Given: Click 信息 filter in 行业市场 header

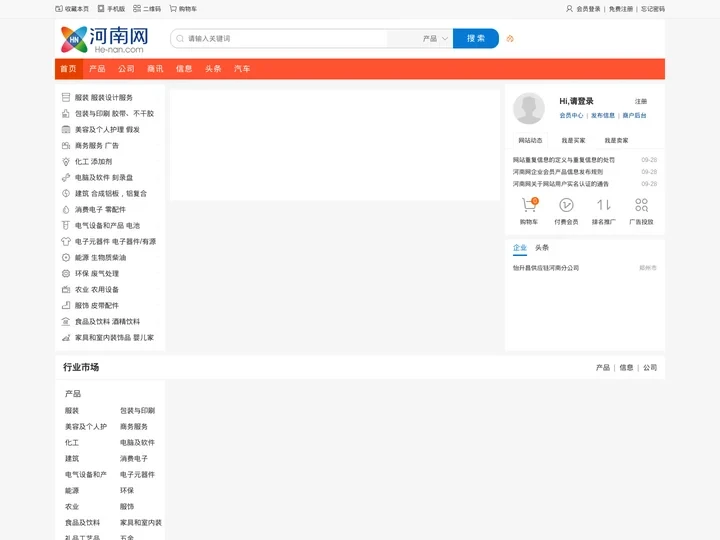Looking at the screenshot, I should click(x=626, y=367).
